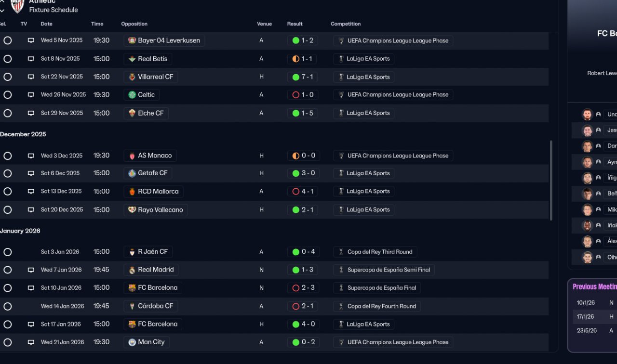Click the Man City club badge
Screen dimensions: 617x364
click(132, 342)
